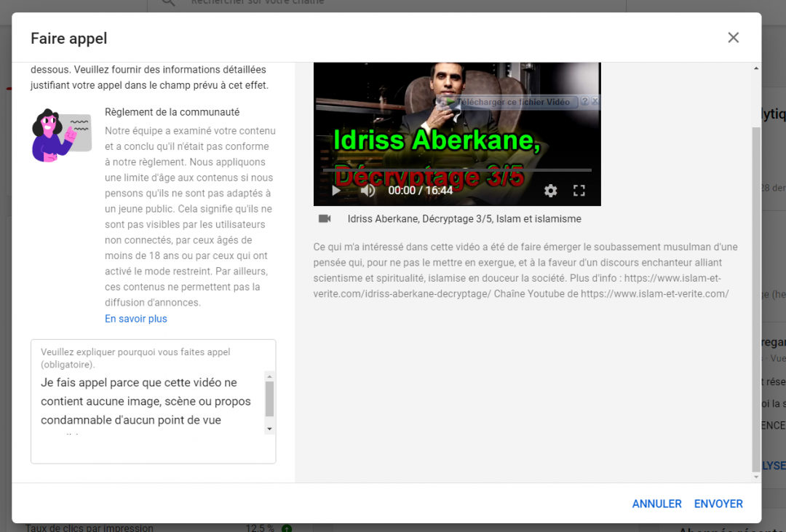The height and width of the screenshot is (532, 786).
Task: Click the 00:00 / 16:44 time display
Action: pos(420,191)
